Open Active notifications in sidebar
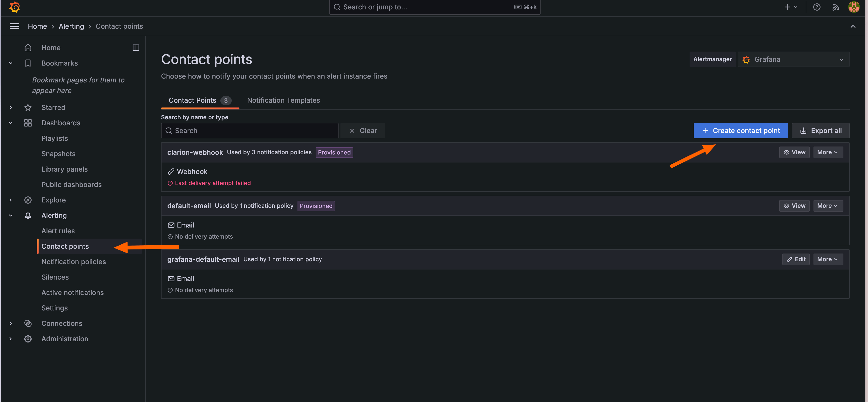 coord(72,293)
